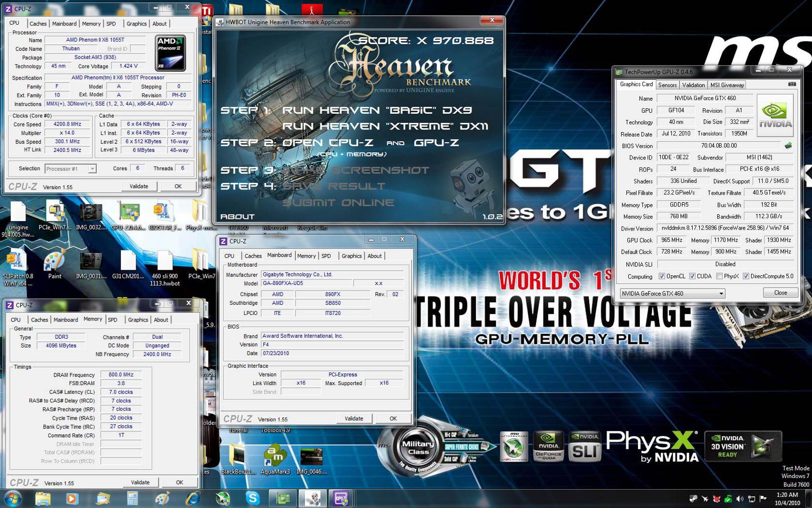This screenshot has width=812, height=508.
Task: Open About tab in the Memory CPU-Z window
Action: (x=161, y=320)
